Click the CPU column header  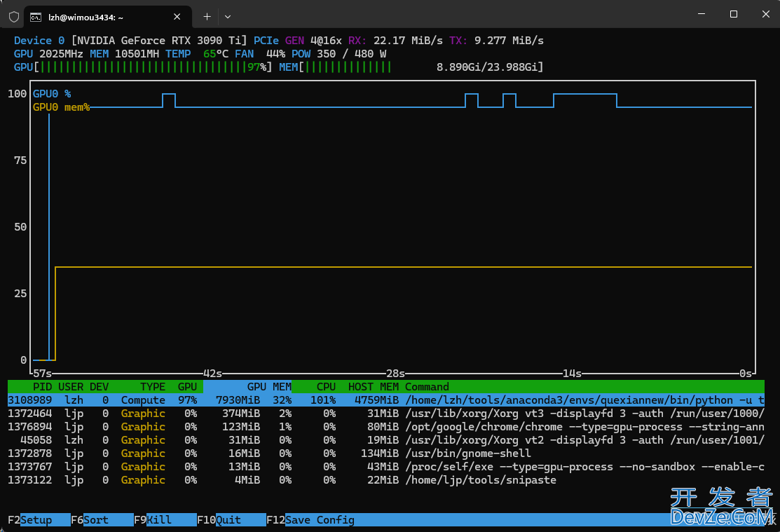point(326,387)
